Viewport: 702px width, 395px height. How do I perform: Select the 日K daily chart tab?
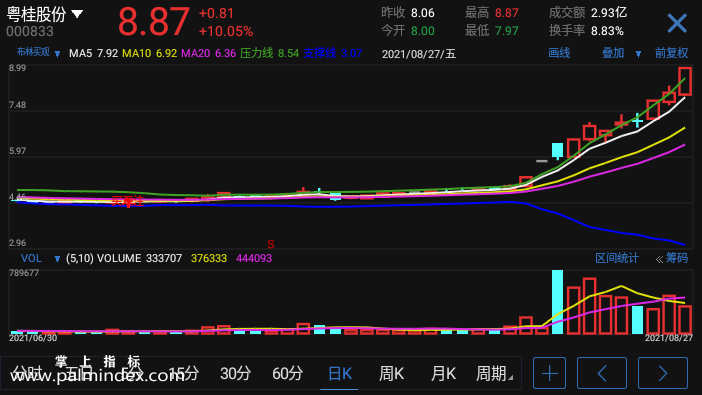click(x=340, y=373)
